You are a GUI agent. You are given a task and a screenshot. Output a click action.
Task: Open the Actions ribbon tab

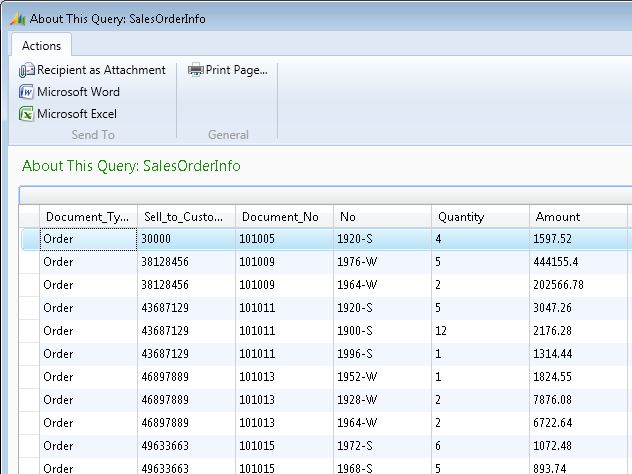[41, 45]
